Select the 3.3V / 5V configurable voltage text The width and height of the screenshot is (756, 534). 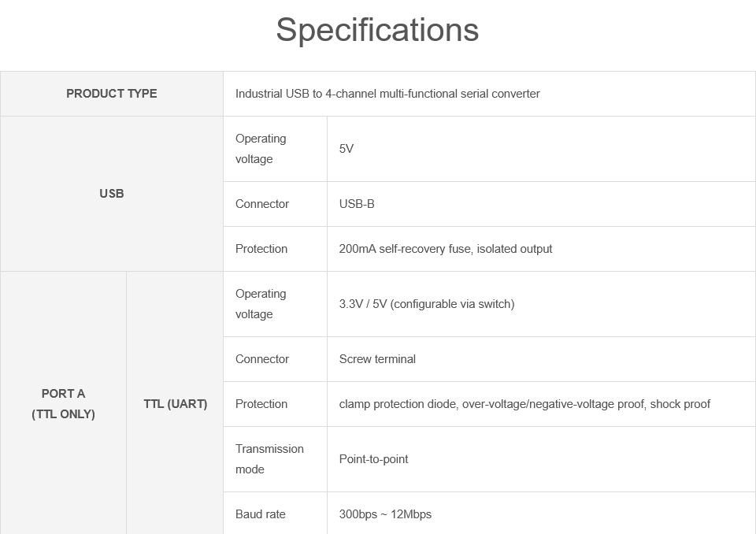click(427, 304)
